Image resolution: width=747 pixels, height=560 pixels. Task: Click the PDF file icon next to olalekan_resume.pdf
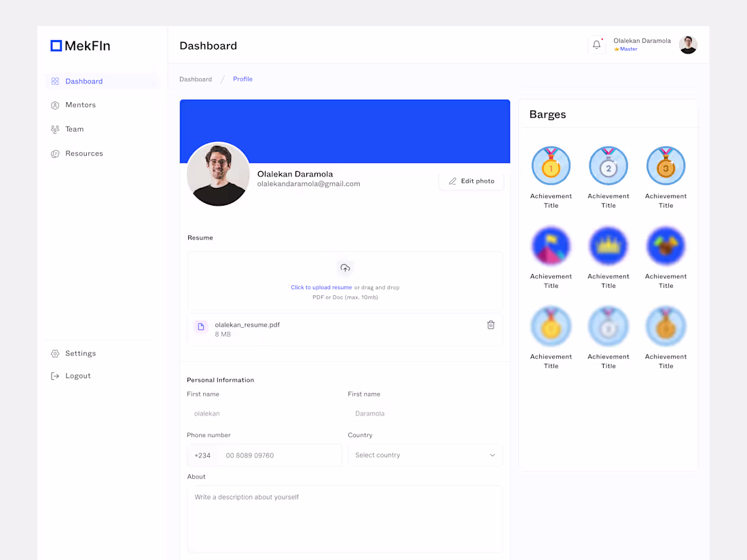(x=200, y=326)
